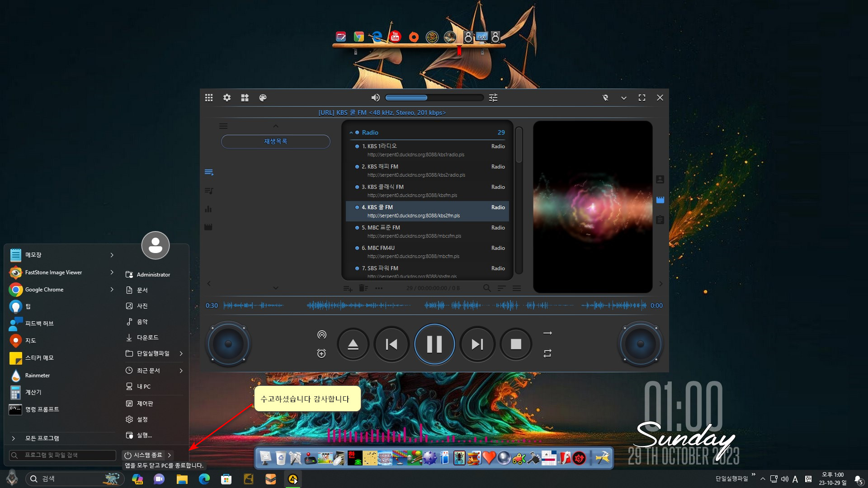Toggle stay-on-top pin in player title bar
868x488 pixels.
pyautogui.click(x=605, y=98)
